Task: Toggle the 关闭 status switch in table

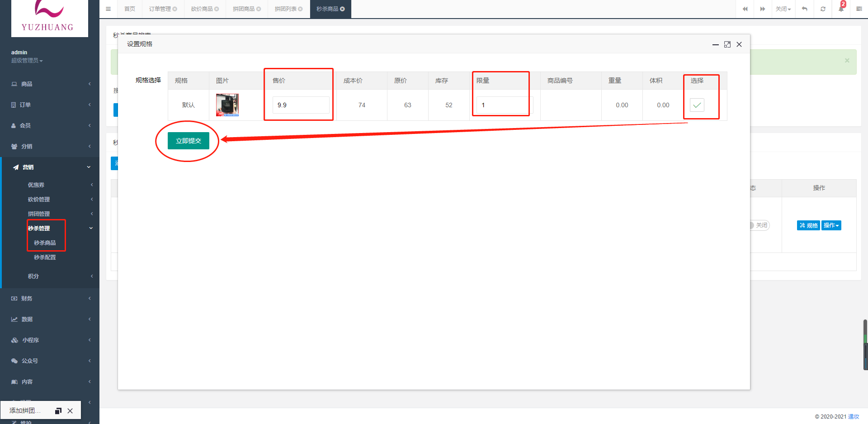Action: pyautogui.click(x=760, y=225)
